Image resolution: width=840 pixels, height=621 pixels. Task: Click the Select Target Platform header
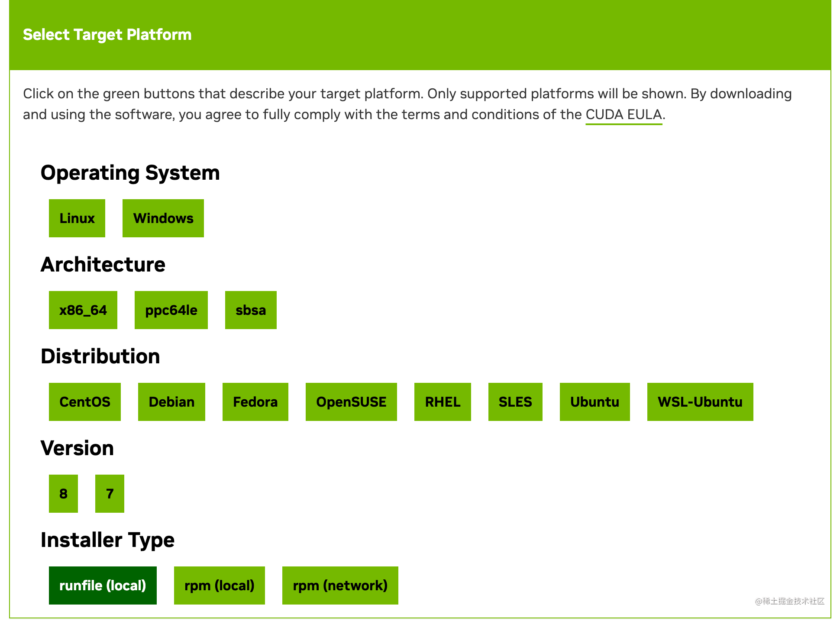107,35
